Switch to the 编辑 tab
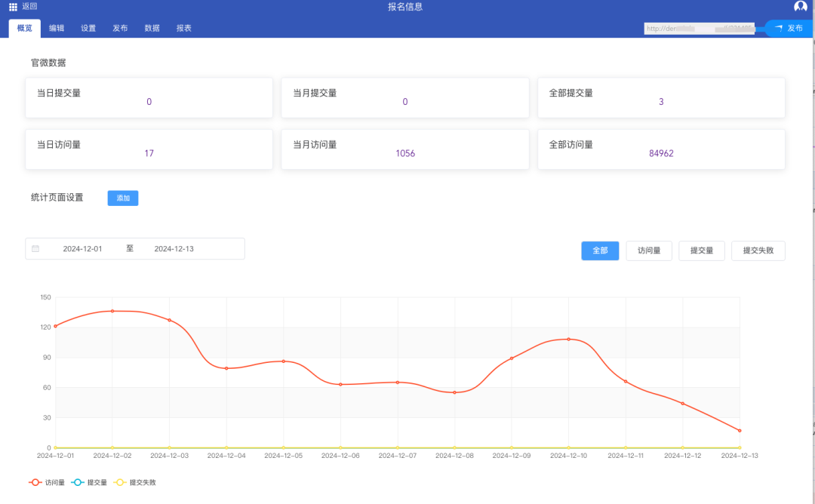 57,29
